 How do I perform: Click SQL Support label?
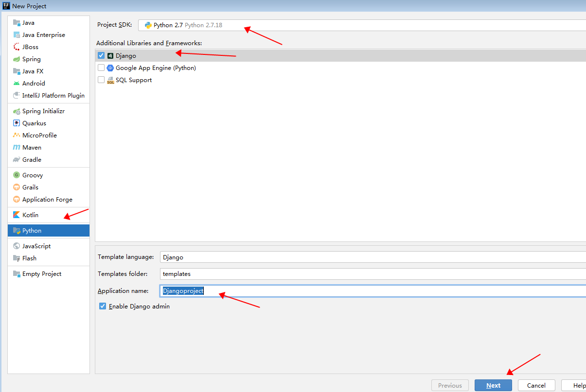(x=134, y=80)
